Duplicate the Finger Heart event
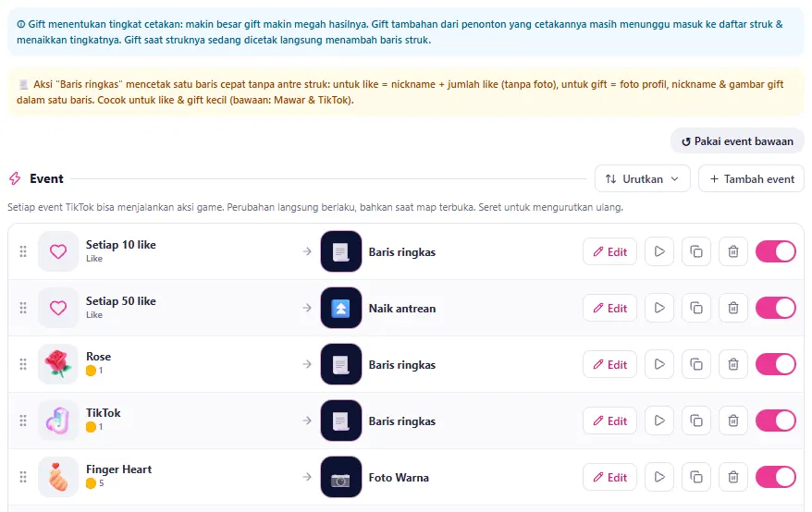Viewport: 812px width, 512px height. pyautogui.click(x=696, y=477)
